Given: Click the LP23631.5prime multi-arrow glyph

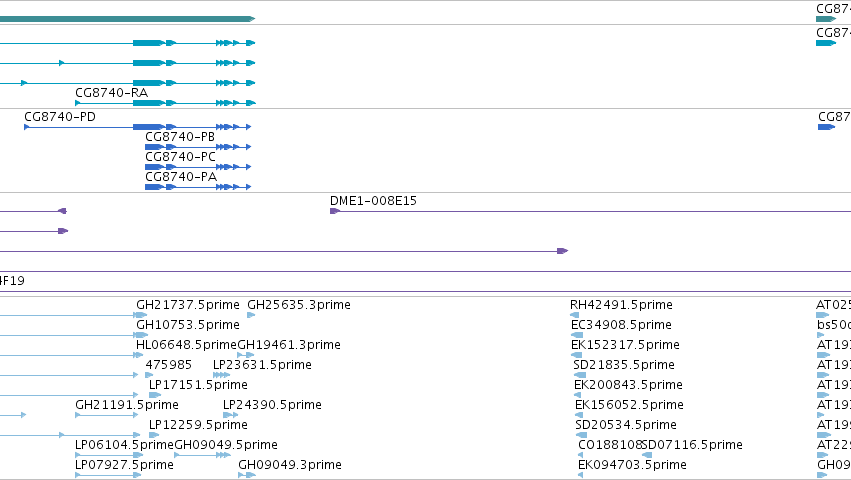Looking at the screenshot, I should click(x=221, y=375).
